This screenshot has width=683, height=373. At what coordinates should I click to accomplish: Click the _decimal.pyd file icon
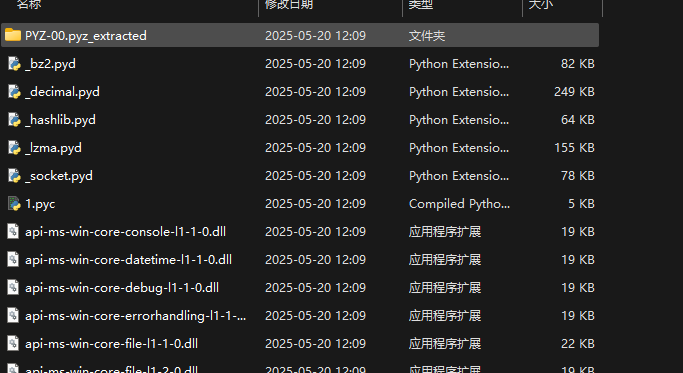tap(14, 92)
